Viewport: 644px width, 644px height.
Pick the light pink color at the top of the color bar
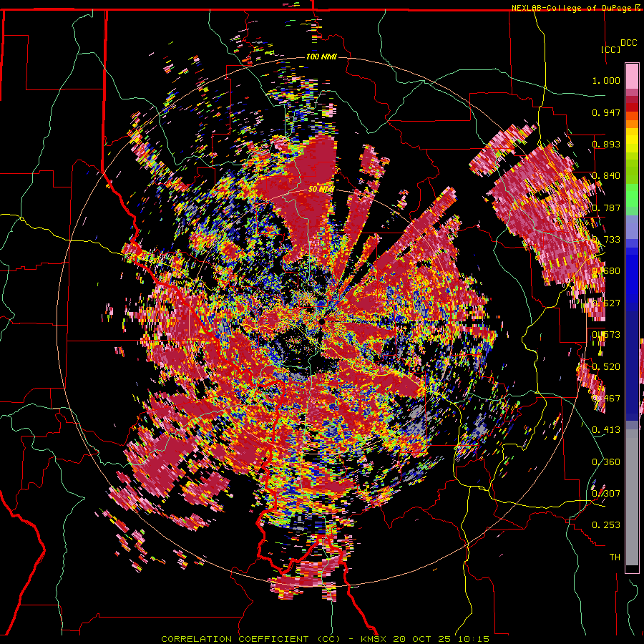pos(632,76)
